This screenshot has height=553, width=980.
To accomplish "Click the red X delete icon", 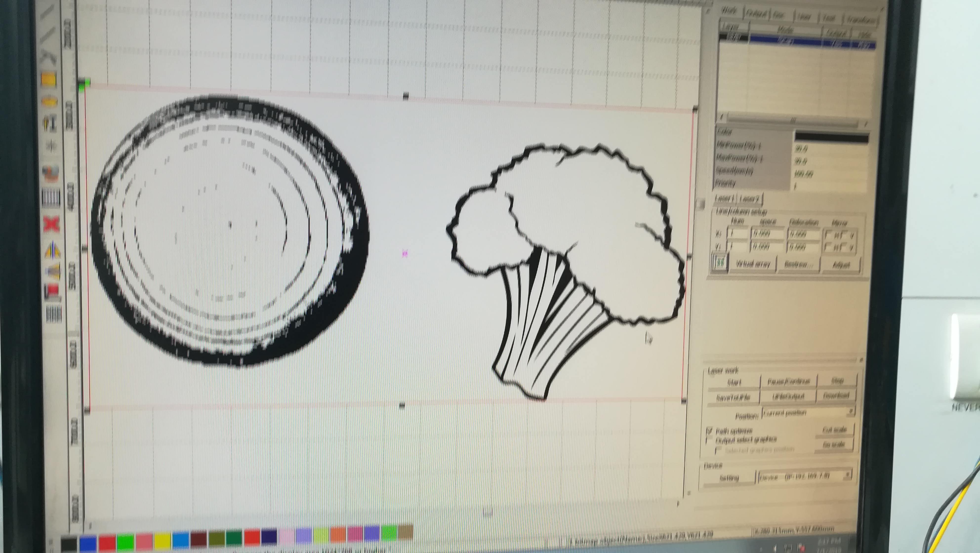I will click(x=52, y=224).
